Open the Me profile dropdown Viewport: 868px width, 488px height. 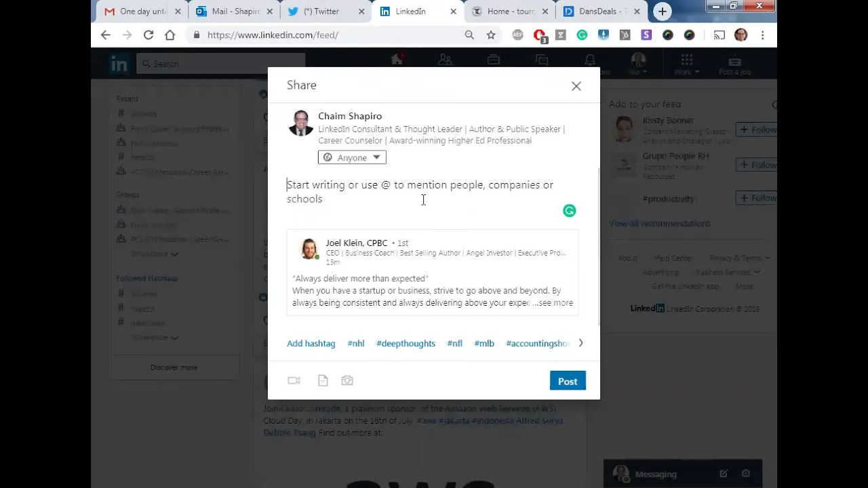[x=638, y=64]
